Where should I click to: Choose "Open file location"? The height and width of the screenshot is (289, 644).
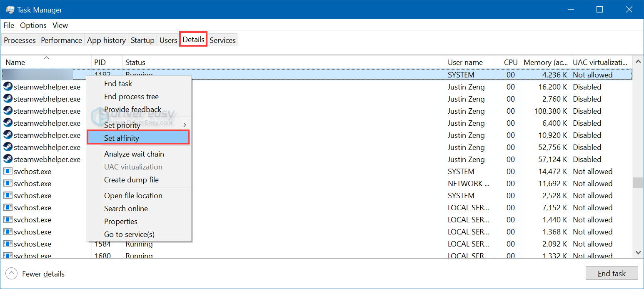tap(133, 195)
